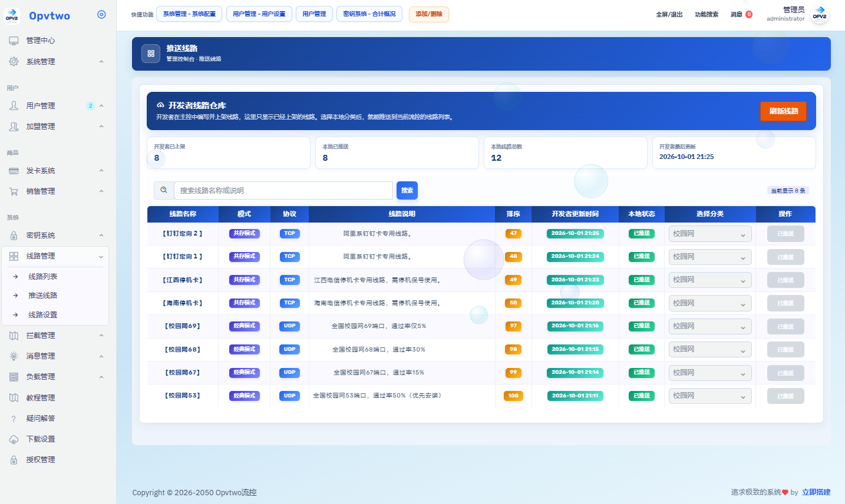
Task: Click the 负载管理 server icon
Action: tap(14, 377)
